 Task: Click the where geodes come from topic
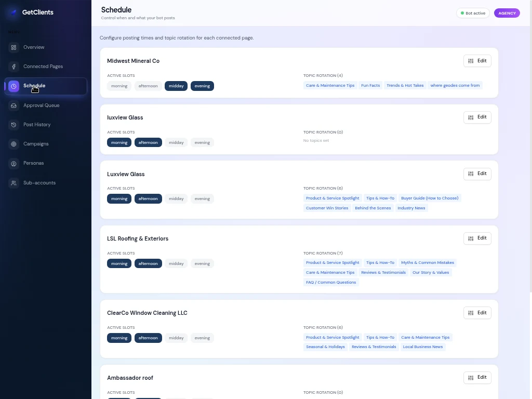click(455, 86)
